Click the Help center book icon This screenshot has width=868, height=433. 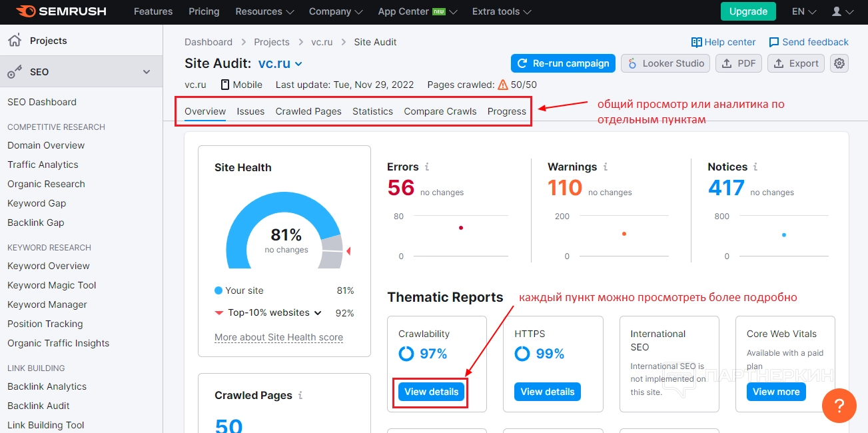point(697,42)
